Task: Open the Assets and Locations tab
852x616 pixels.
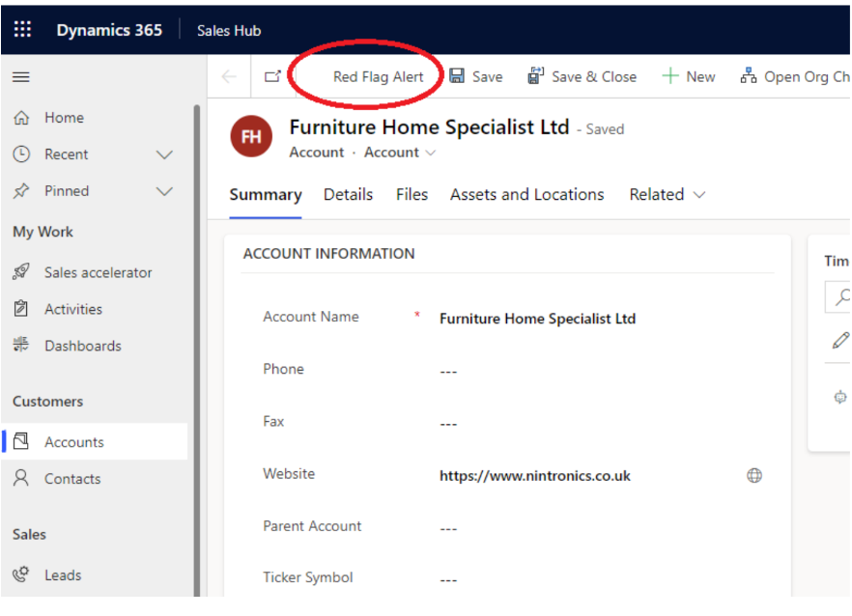Action: tap(526, 194)
